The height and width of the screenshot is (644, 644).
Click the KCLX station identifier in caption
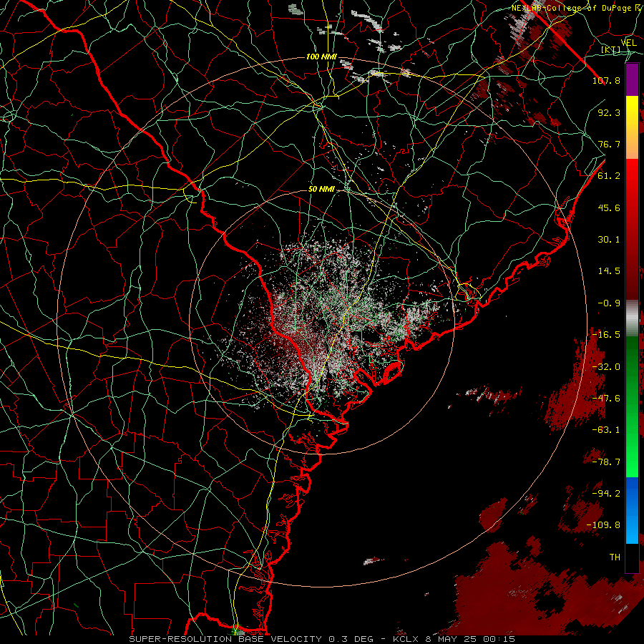(x=407, y=639)
